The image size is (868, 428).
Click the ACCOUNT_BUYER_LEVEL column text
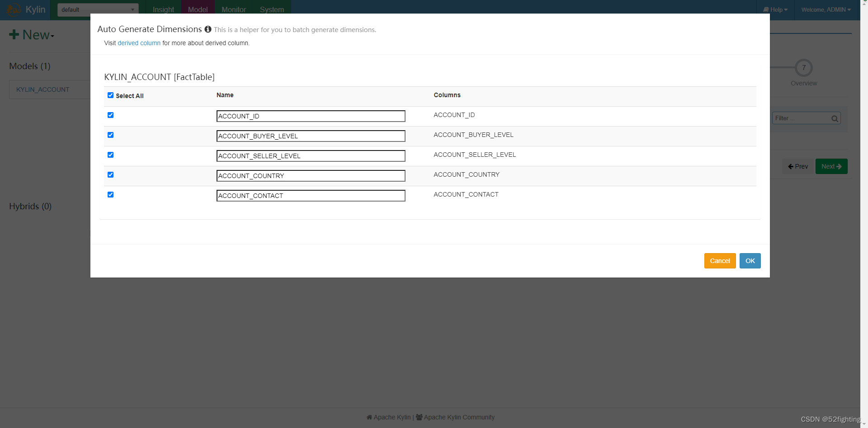pyautogui.click(x=473, y=135)
